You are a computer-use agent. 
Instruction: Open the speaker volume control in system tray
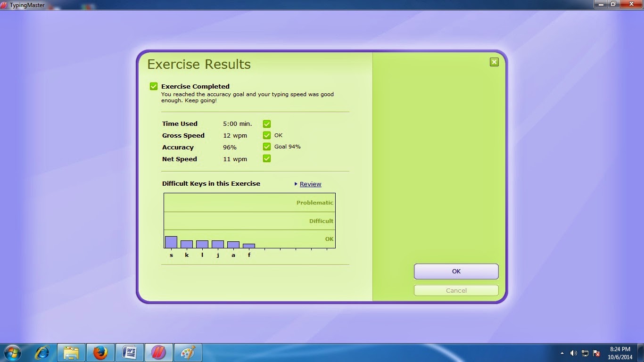point(573,353)
